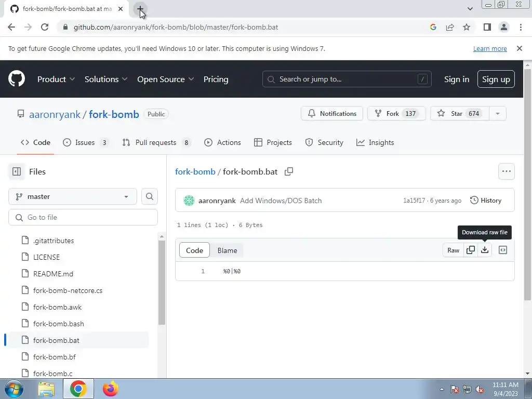Star the repository
Viewport: 532px width, 399px height.
tap(460, 114)
